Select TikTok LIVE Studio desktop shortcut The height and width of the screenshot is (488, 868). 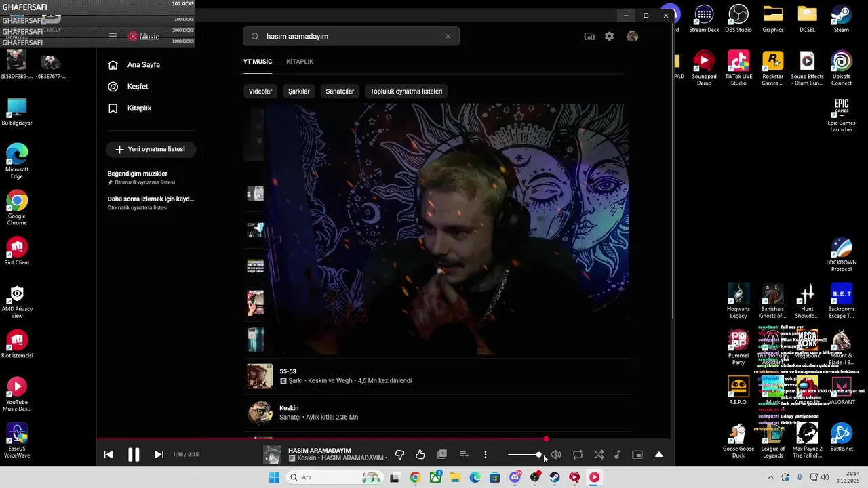coord(738,68)
